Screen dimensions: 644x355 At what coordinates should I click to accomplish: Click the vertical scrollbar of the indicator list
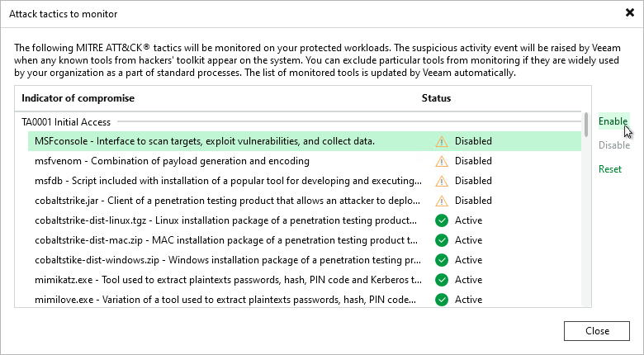click(586, 125)
